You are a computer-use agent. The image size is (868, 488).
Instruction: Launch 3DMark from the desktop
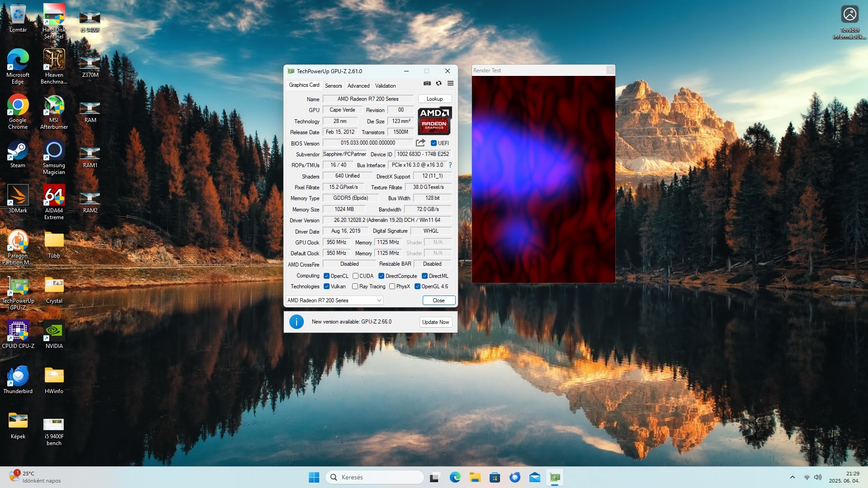pyautogui.click(x=18, y=199)
